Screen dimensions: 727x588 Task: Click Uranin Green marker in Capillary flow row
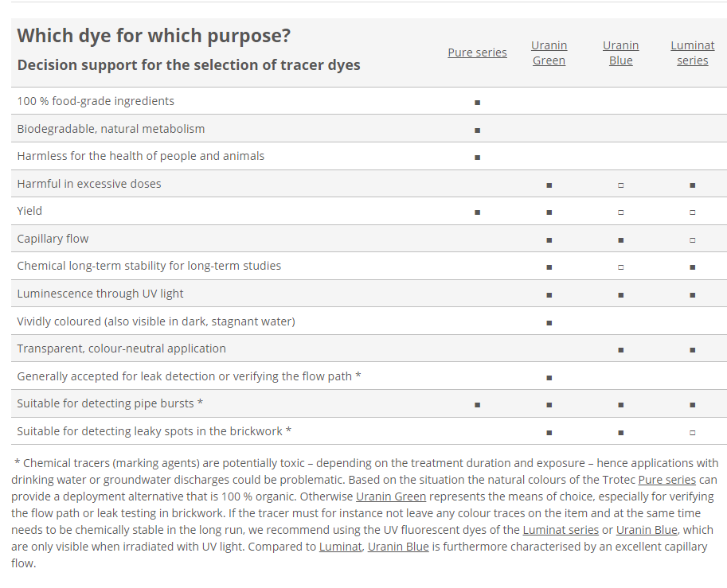[549, 240]
